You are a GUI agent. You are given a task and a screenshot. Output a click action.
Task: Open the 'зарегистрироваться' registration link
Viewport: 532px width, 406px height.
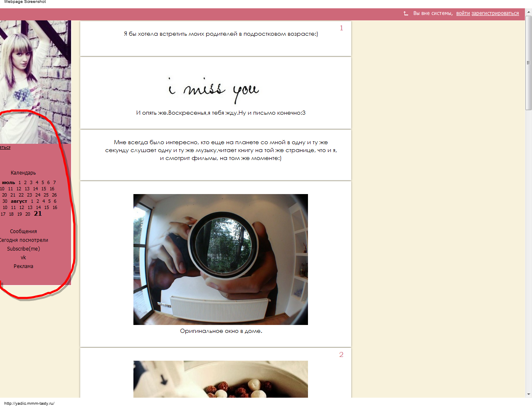pyautogui.click(x=495, y=13)
